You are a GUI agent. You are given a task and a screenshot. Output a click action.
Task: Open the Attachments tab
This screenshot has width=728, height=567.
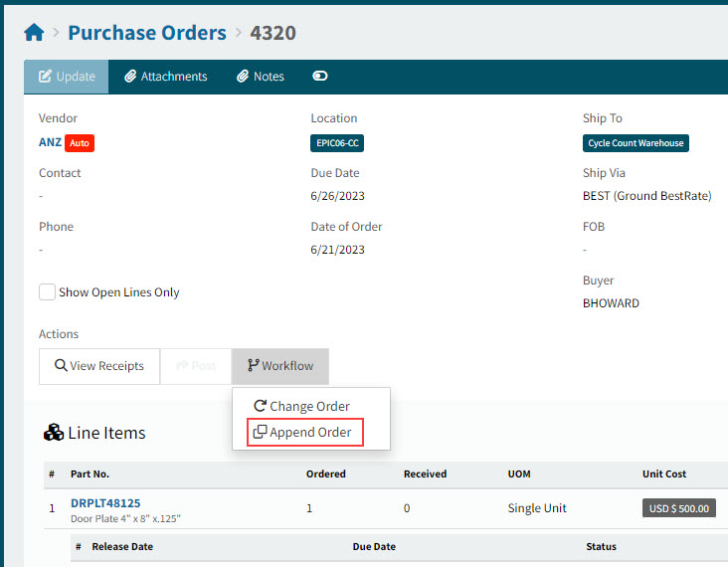click(165, 77)
